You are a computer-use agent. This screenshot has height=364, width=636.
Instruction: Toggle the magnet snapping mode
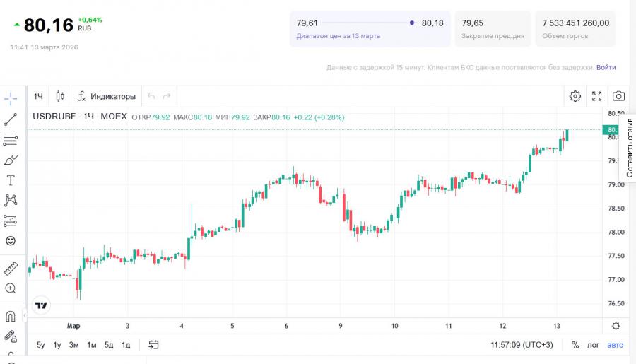11,316
